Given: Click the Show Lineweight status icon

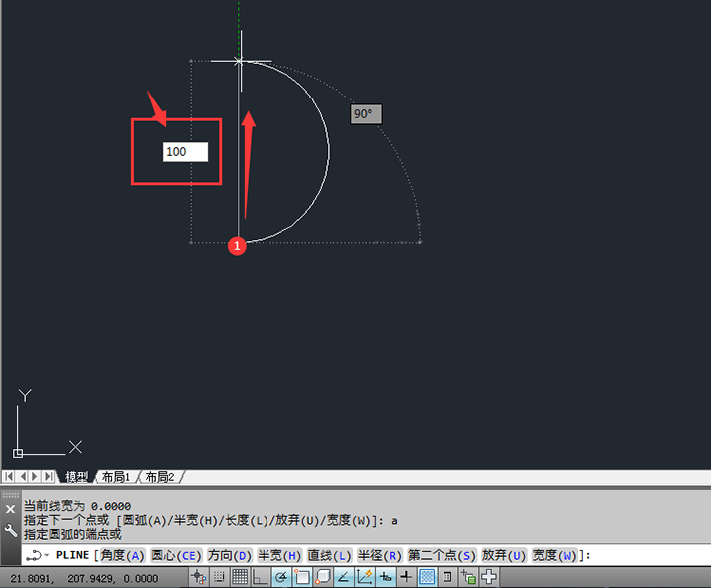Looking at the screenshot, I should (406, 577).
